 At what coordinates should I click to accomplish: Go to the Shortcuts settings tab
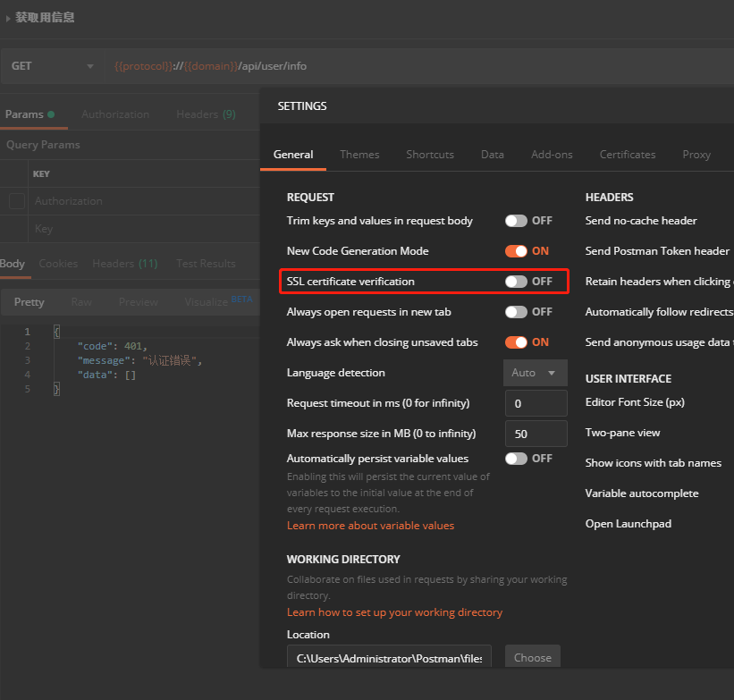point(430,155)
